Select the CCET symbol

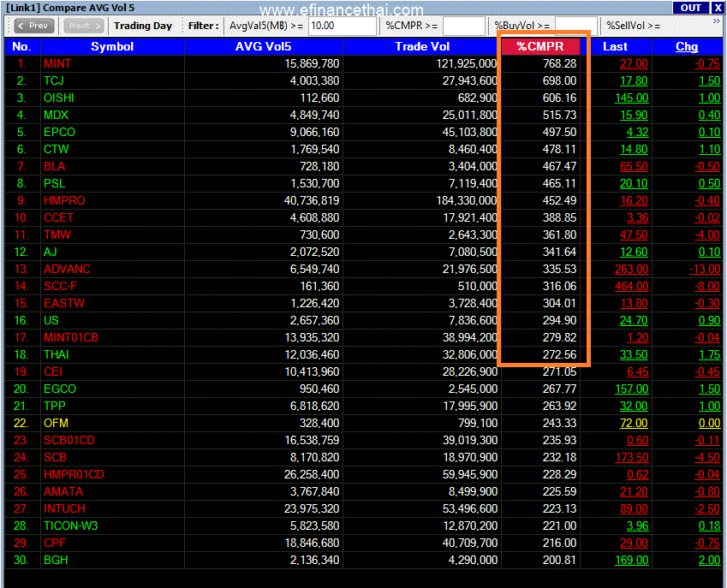click(58, 217)
